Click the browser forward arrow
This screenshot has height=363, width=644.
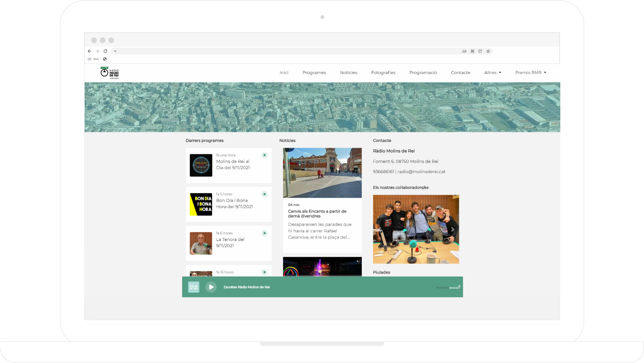97,51
